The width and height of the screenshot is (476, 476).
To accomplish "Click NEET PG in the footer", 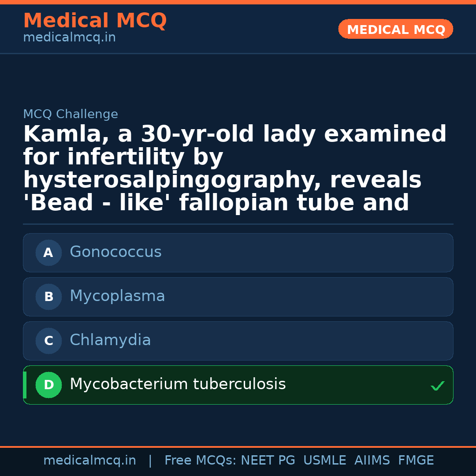I will [x=268, y=461].
